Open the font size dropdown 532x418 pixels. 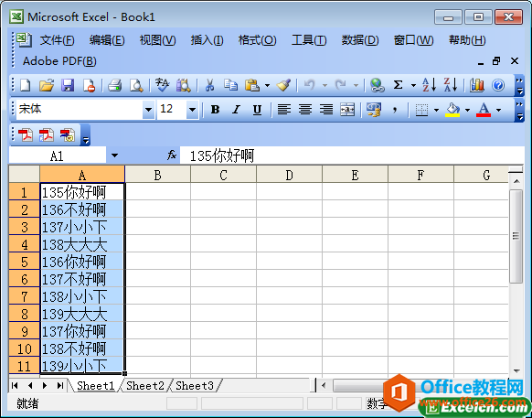192,110
